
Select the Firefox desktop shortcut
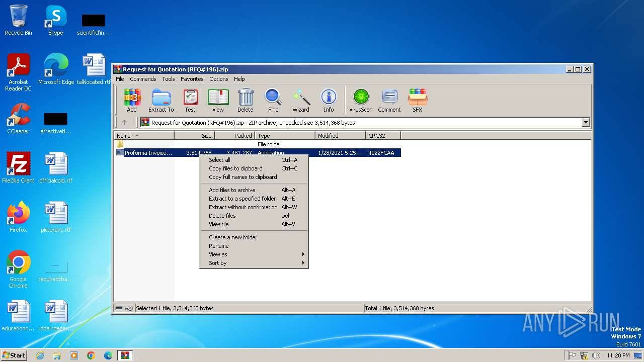click(18, 217)
